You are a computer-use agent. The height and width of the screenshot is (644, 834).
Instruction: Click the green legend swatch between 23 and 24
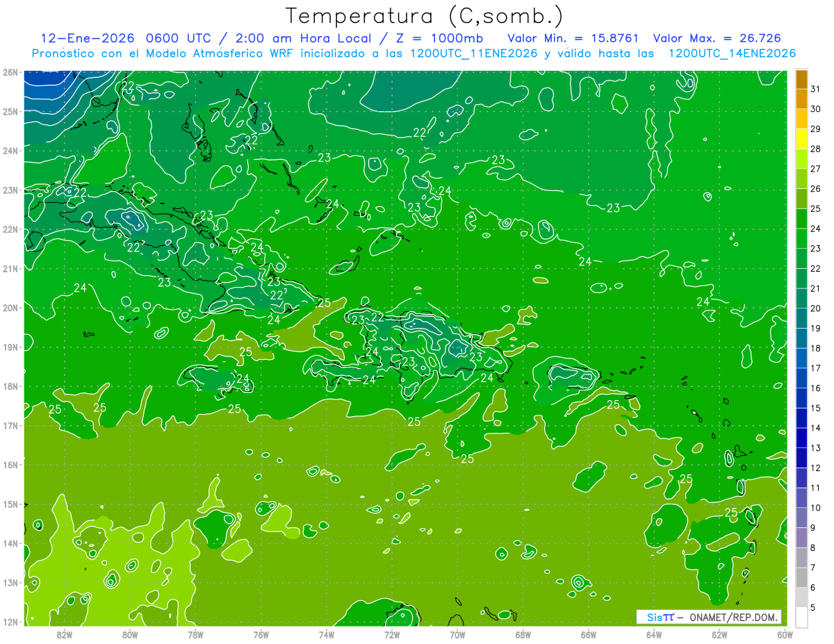tap(801, 239)
